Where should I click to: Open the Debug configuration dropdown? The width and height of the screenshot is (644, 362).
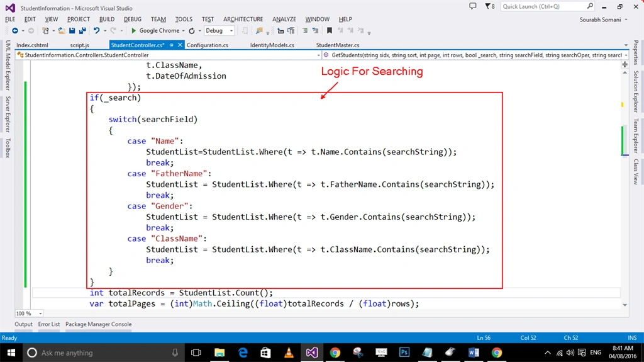coord(219,31)
